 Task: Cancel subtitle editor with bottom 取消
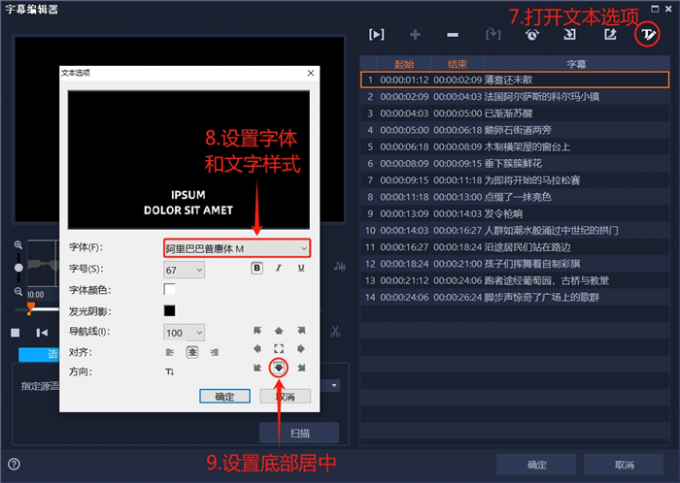[624, 465]
